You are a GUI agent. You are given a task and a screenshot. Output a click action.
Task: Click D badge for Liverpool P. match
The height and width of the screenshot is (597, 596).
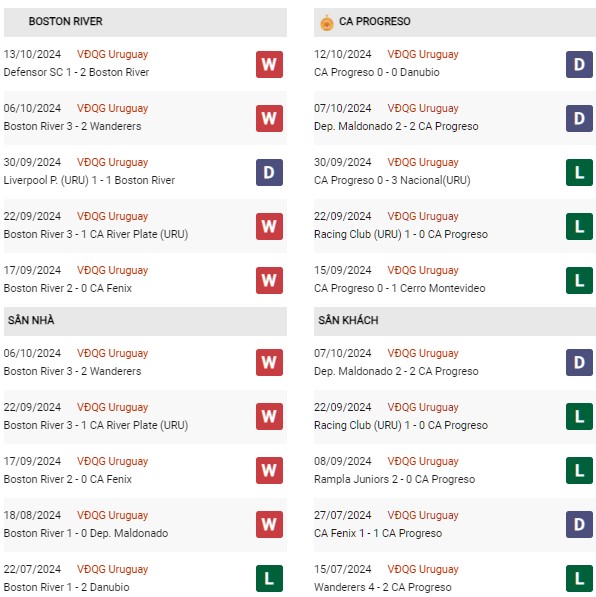(269, 172)
